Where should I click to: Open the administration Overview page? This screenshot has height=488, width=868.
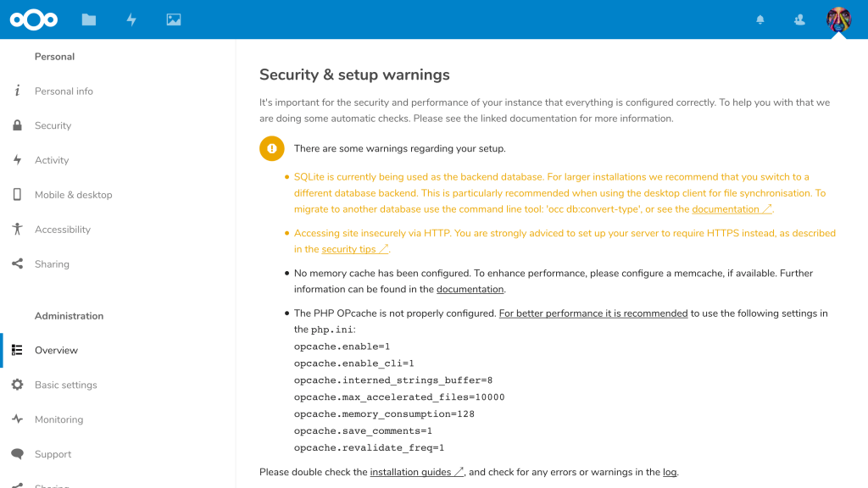coord(56,350)
